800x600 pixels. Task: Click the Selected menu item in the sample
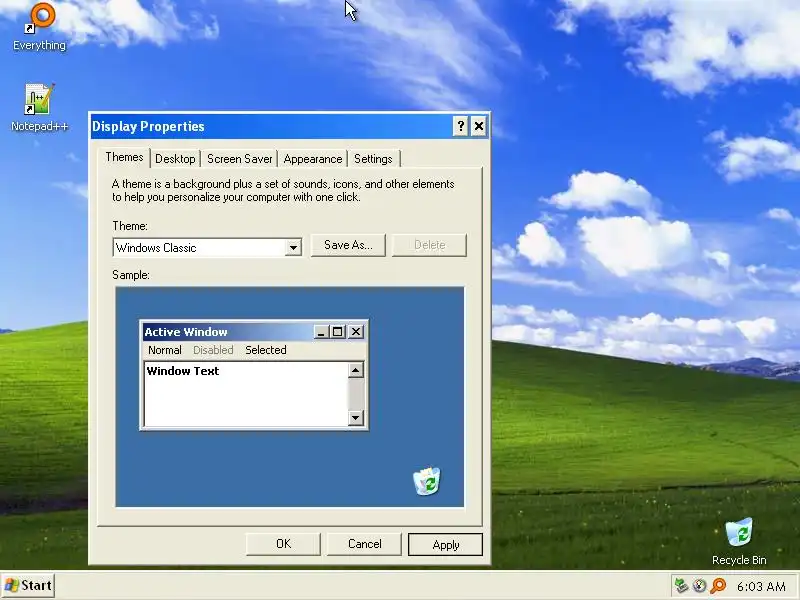pos(266,350)
